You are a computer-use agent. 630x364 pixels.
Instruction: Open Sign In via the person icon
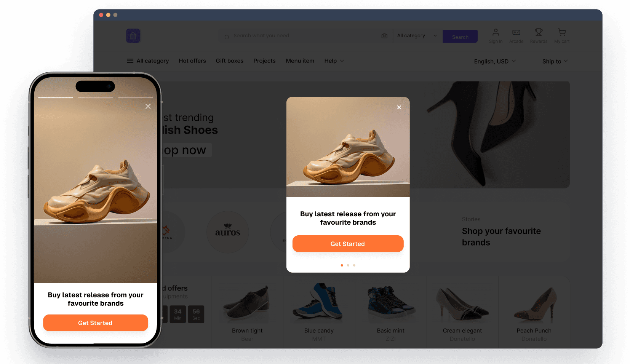tap(496, 33)
